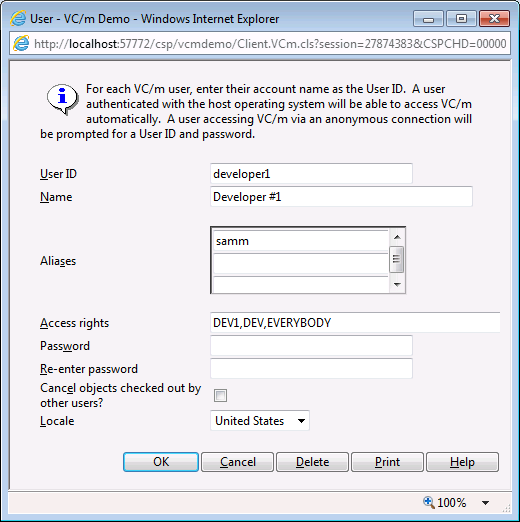Image resolution: width=520 pixels, height=522 pixels.
Task: Click the Print button
Action: click(x=387, y=462)
